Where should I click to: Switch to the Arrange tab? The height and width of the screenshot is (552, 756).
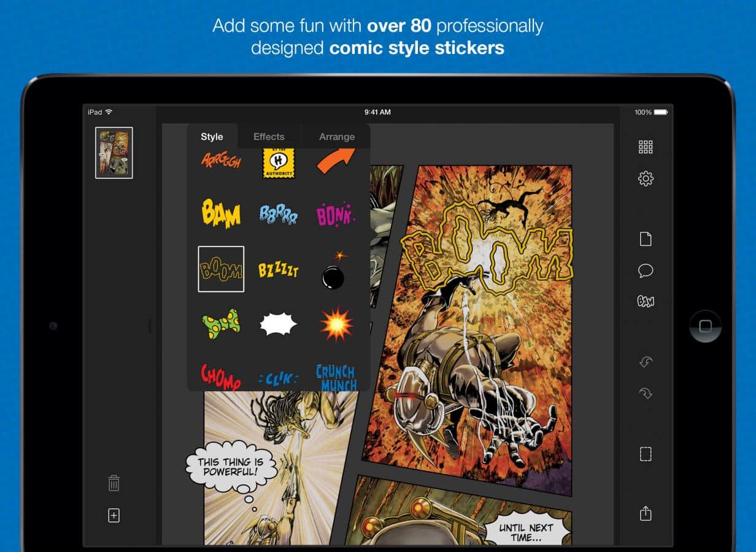[337, 137]
